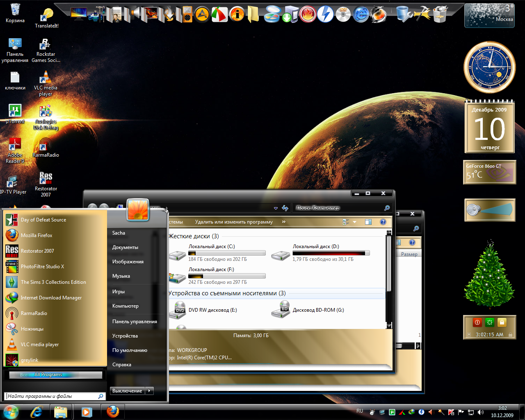525x420 pixels.
Task: Collapse the Жесткие диски (3) group header
Action: [194, 236]
